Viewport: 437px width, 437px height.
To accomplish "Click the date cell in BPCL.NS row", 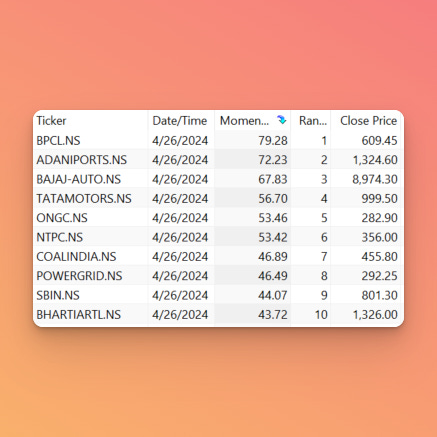I will (x=180, y=141).
